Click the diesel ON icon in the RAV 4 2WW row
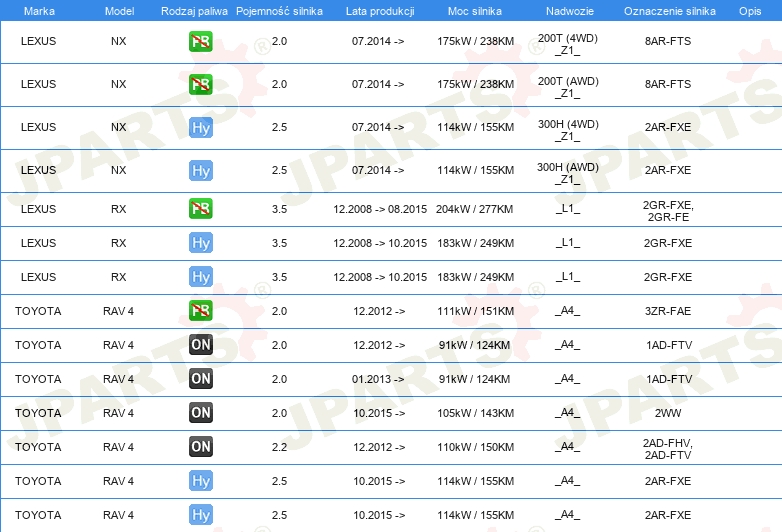Viewport: 782px width, 532px height. click(x=201, y=412)
